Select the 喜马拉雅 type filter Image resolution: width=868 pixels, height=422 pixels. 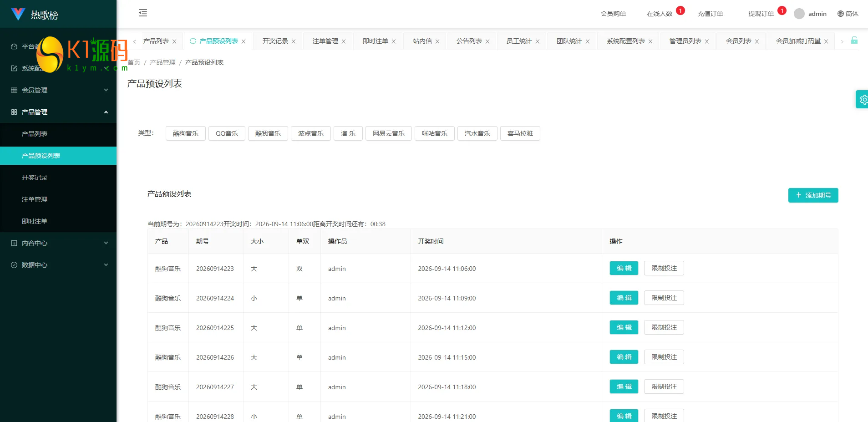(520, 133)
